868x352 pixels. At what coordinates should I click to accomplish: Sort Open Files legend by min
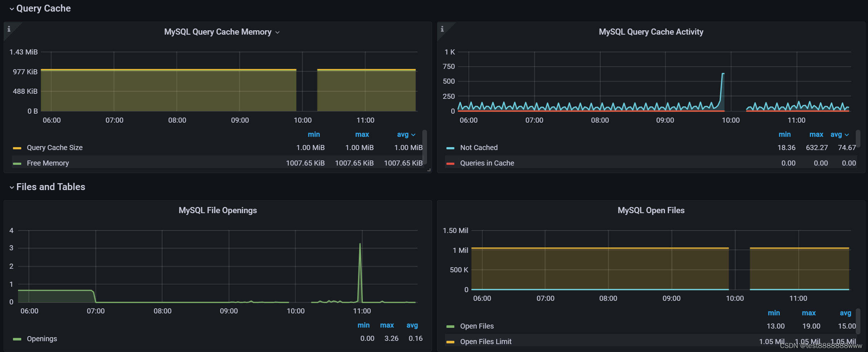pos(774,313)
